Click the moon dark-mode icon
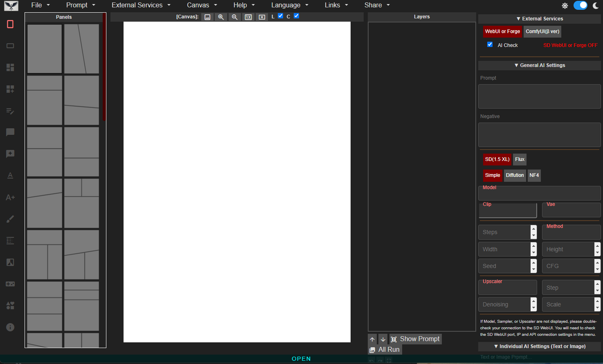Viewport: 603px width, 364px height. pos(596,6)
